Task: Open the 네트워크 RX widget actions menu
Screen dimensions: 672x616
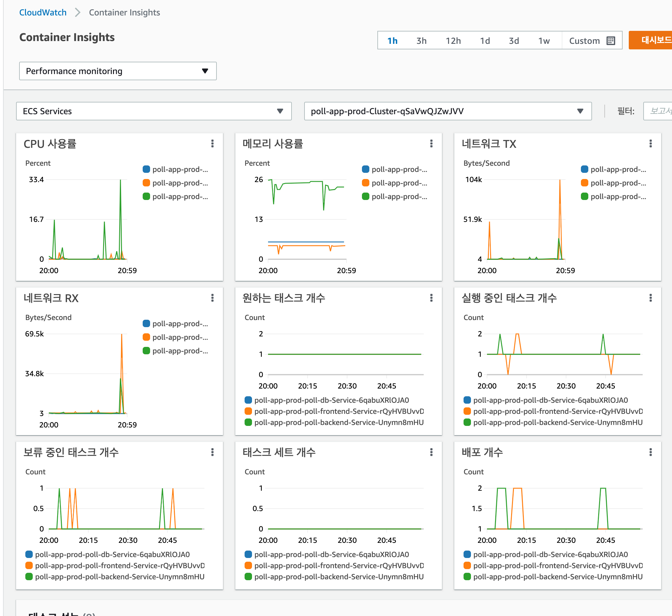Action: pos(212,298)
